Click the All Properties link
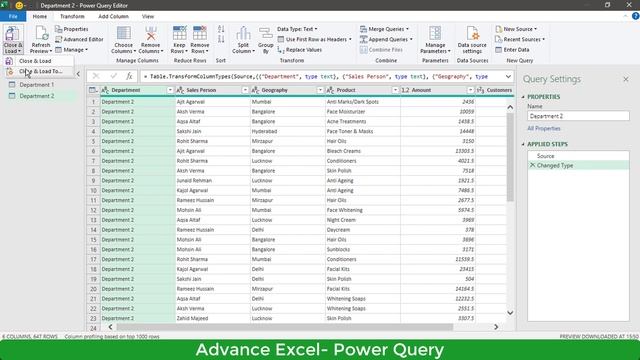Screen dimensions: 640x360 [544, 128]
